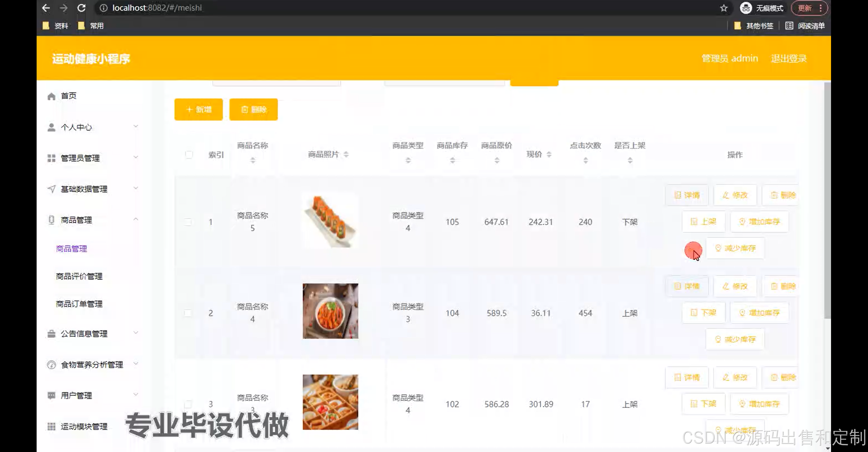Expand the 个人中心 menu chevron
This screenshot has width=868, height=452.
point(136,127)
